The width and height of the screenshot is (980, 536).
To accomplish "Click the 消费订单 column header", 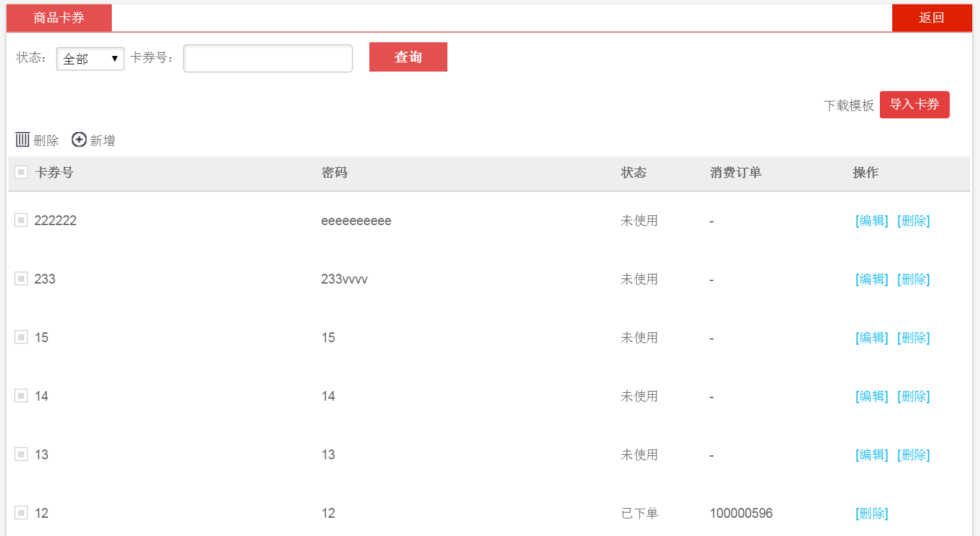I will click(735, 172).
